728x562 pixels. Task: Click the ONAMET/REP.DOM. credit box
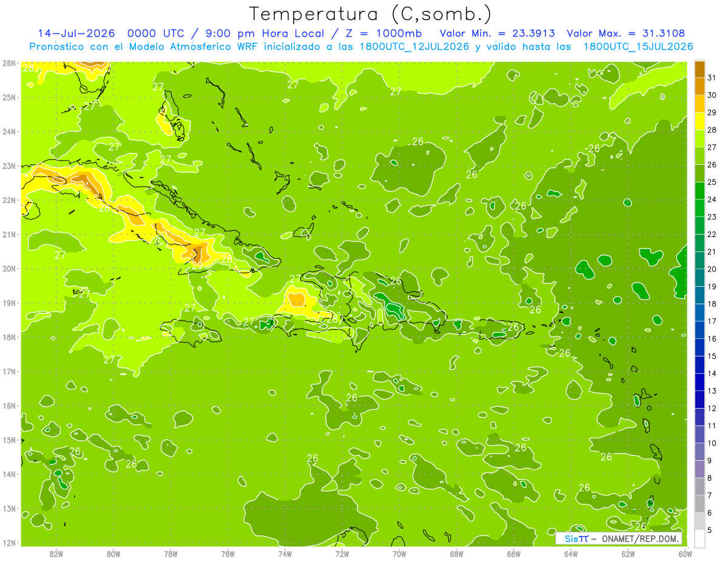tap(619, 538)
